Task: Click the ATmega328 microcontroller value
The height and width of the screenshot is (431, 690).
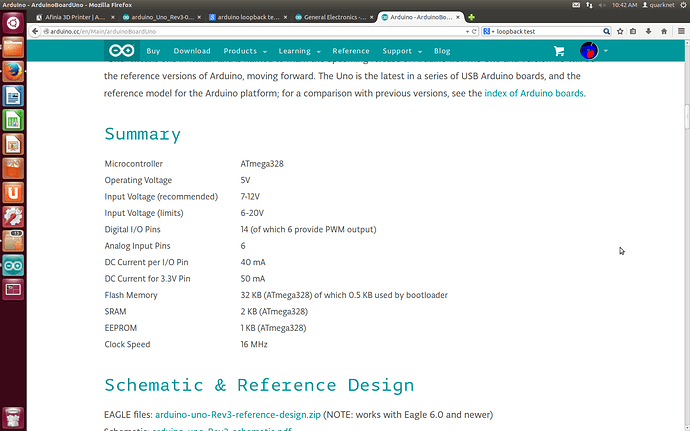Action: pos(262,164)
